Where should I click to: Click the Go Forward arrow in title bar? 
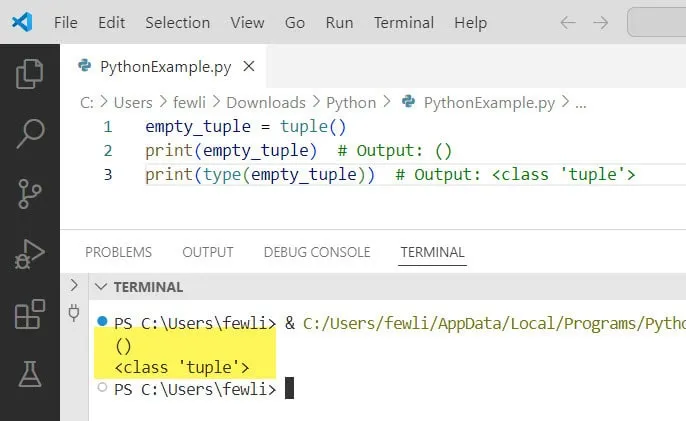pos(600,22)
